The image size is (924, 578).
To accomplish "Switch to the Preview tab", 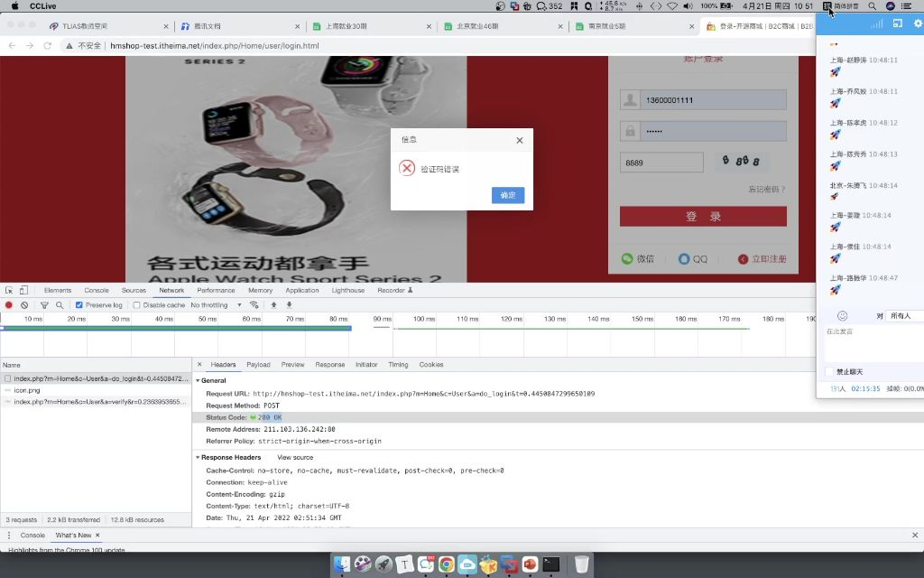I will point(293,365).
